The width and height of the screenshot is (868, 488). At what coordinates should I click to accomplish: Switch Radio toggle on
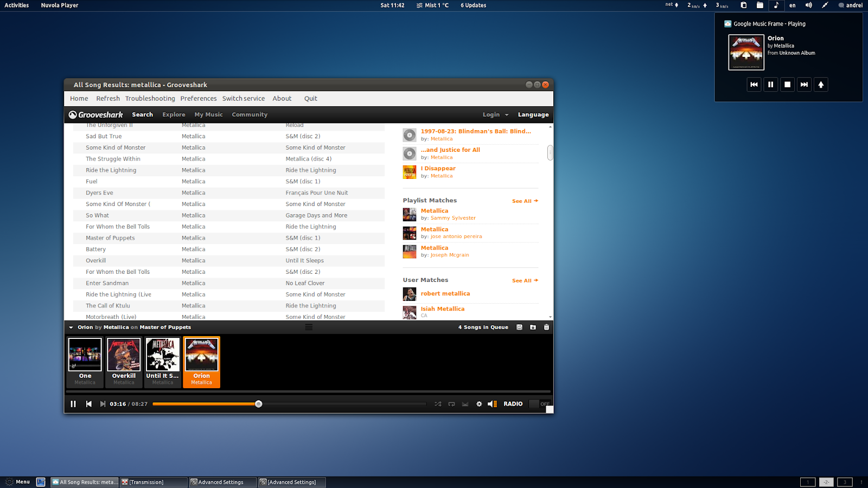point(540,404)
